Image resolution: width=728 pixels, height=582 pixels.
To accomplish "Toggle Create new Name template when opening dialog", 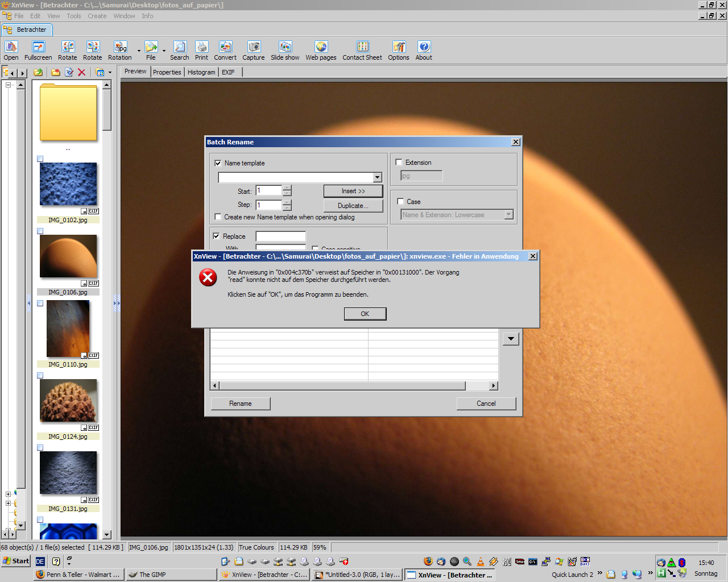I will click(x=218, y=217).
